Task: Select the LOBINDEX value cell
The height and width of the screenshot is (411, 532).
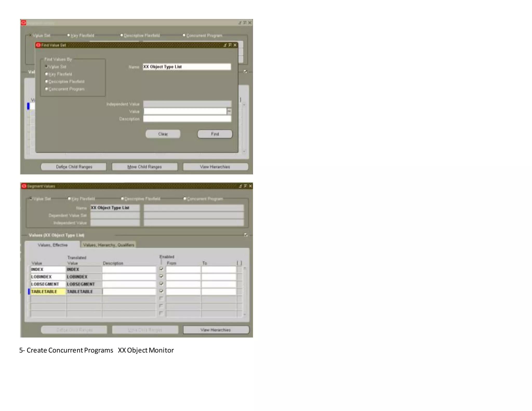Action: coord(48,277)
